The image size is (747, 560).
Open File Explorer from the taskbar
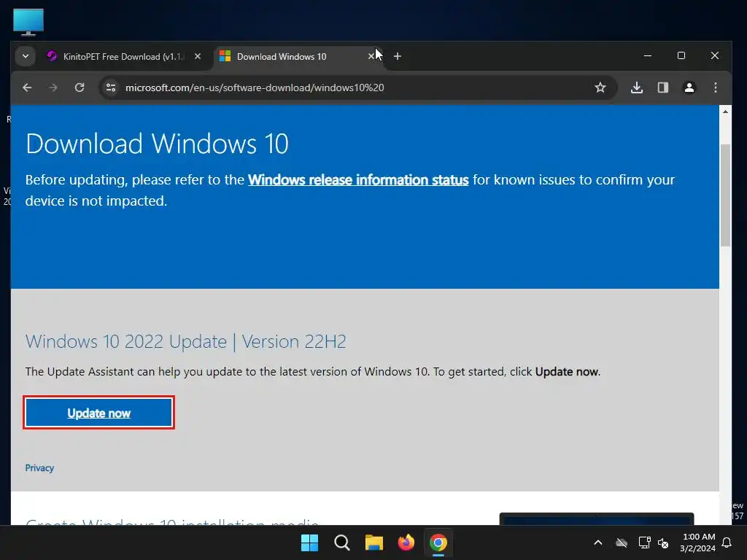click(x=374, y=542)
